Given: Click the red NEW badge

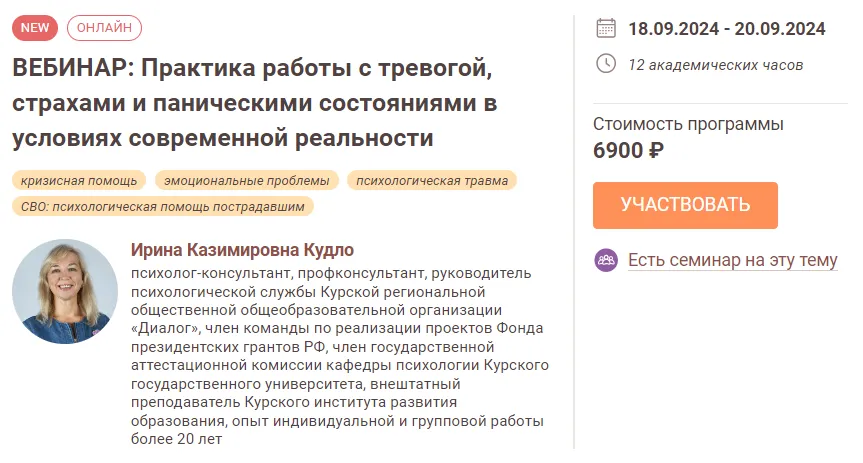Looking at the screenshot, I should 34,28.
